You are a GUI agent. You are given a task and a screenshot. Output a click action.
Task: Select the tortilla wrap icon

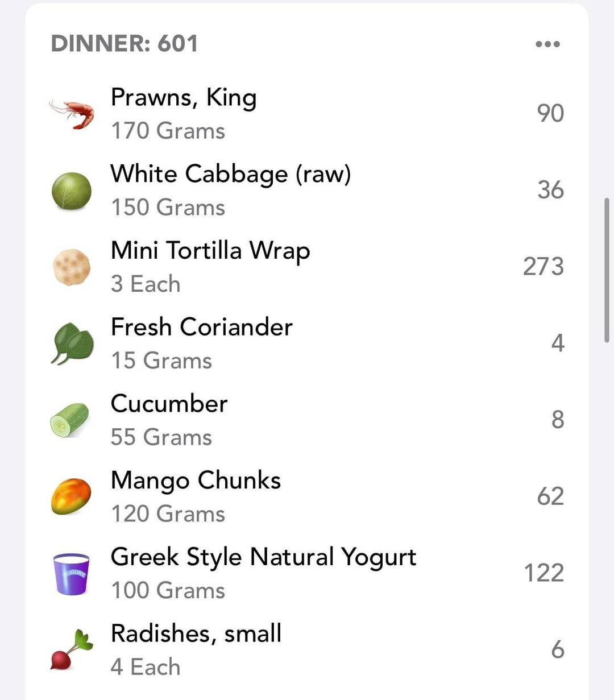click(72, 267)
